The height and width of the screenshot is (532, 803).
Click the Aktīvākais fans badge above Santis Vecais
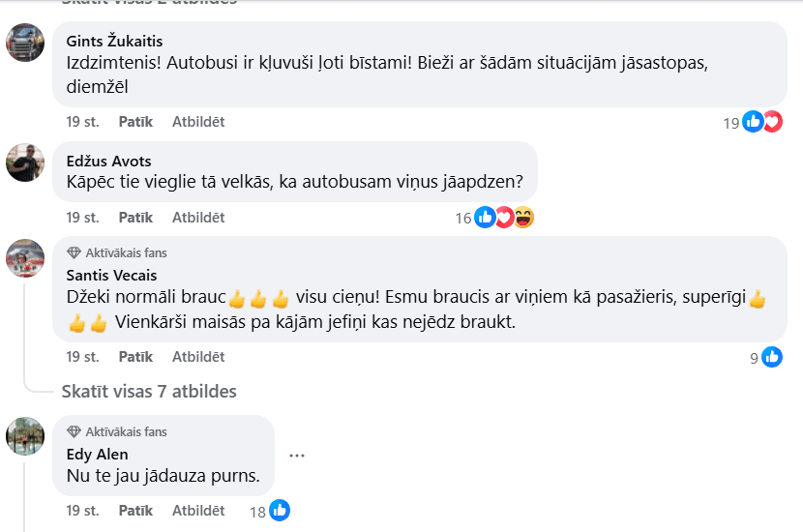pyautogui.click(x=117, y=252)
